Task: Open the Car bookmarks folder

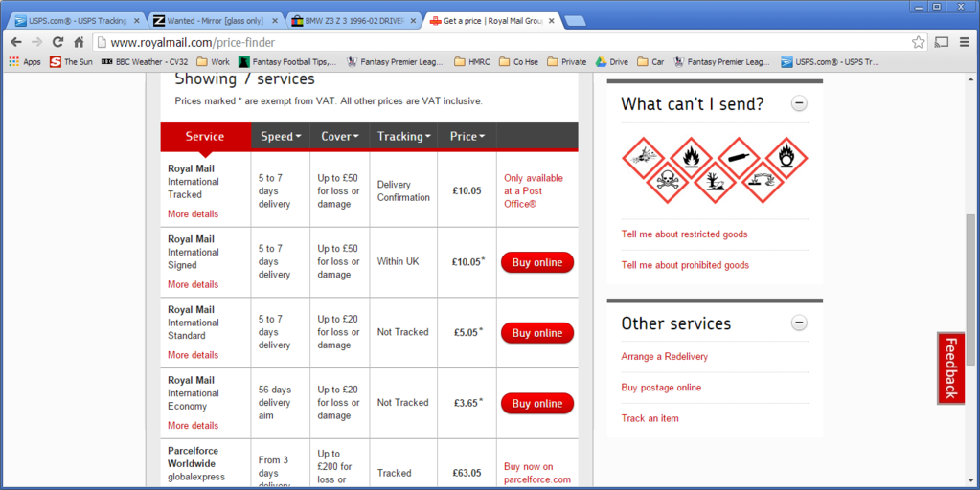Action: click(x=650, y=62)
